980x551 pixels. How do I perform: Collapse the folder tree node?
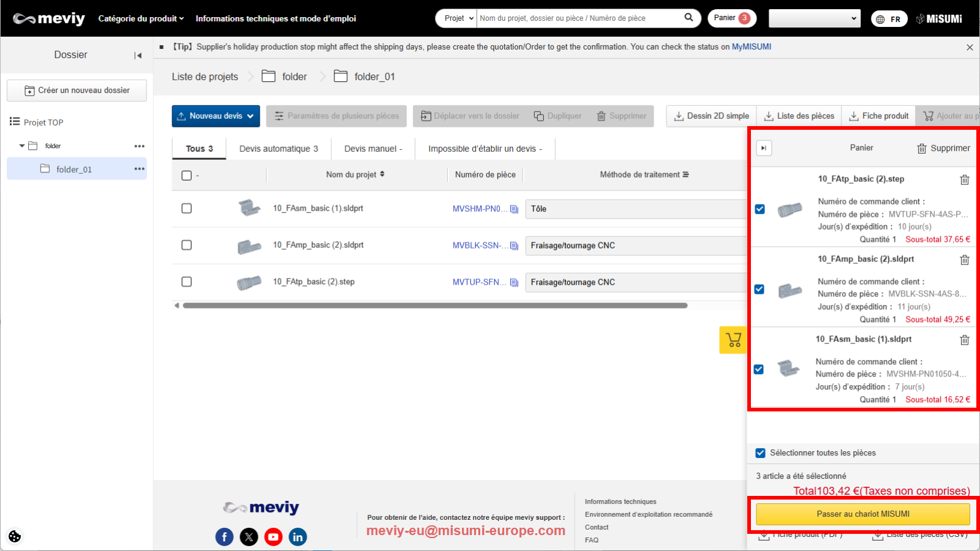[22, 146]
